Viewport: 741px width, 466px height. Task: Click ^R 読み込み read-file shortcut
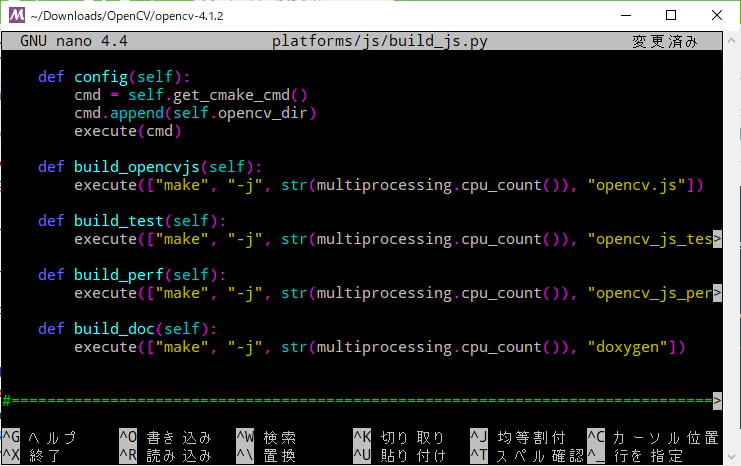[165, 455]
